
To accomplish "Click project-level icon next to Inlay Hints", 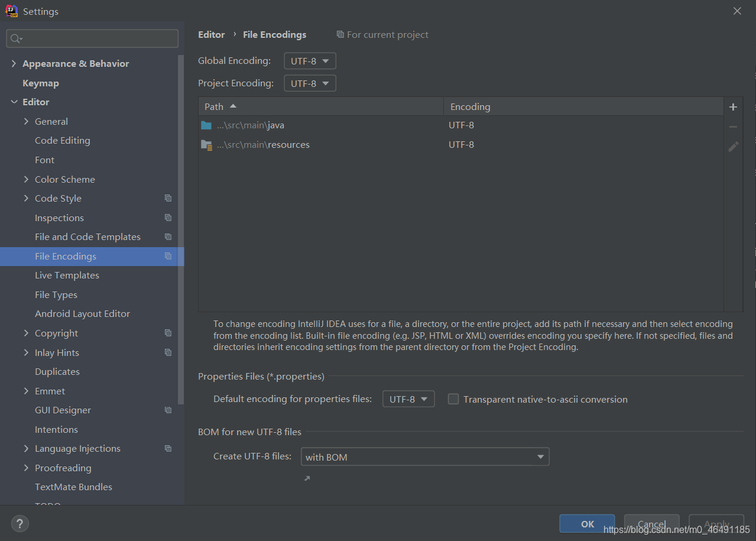I will 168,352.
